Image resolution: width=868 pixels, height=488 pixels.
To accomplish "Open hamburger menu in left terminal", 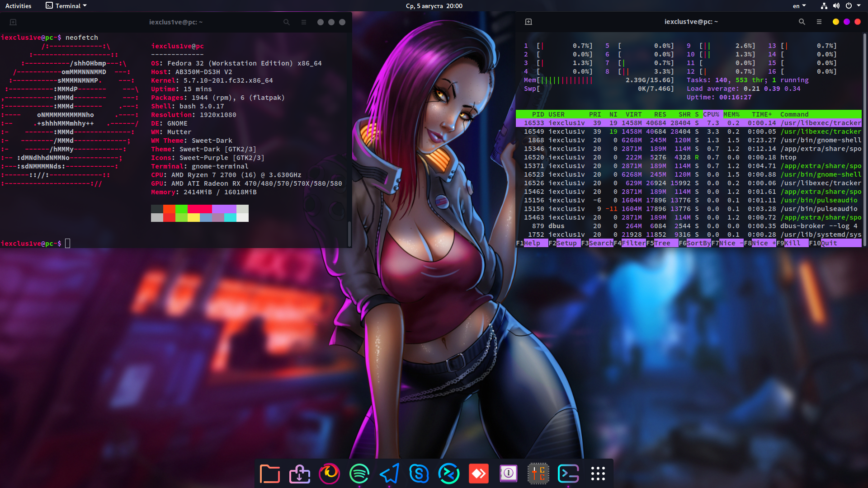I will pos(304,22).
